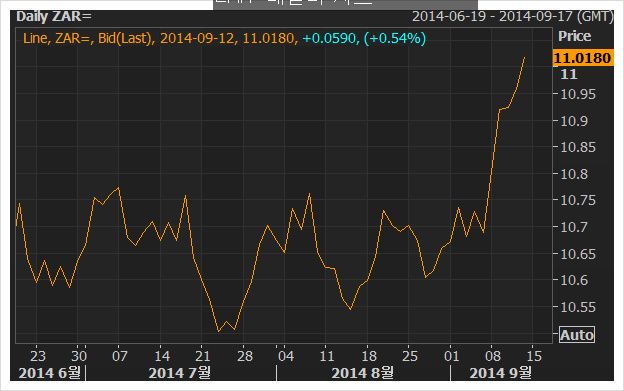This screenshot has height=391, width=624.
Task: Click the date label 23 on time axis
Action: [38, 356]
